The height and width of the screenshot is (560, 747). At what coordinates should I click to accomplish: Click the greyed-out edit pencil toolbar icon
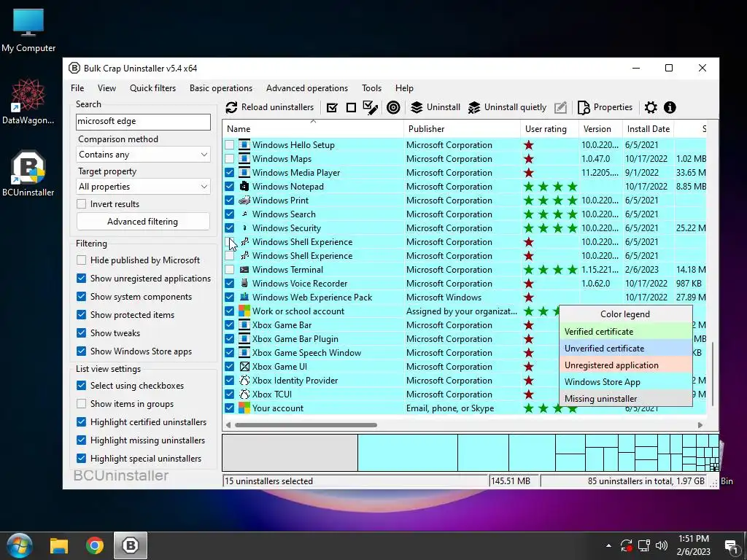[561, 108]
